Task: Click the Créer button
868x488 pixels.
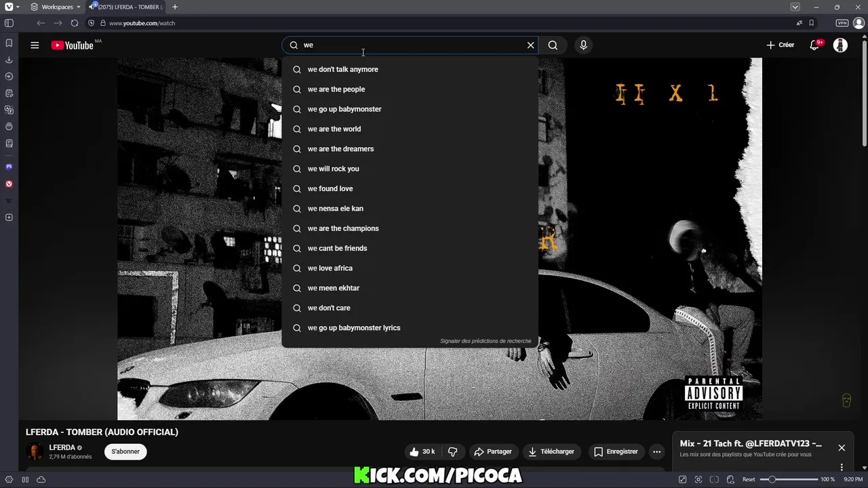Action: (781, 45)
